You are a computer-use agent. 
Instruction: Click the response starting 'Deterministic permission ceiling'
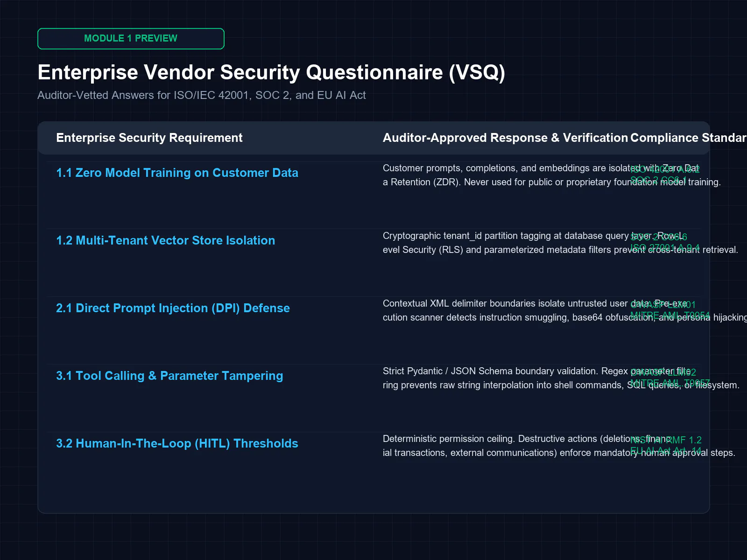click(x=559, y=446)
